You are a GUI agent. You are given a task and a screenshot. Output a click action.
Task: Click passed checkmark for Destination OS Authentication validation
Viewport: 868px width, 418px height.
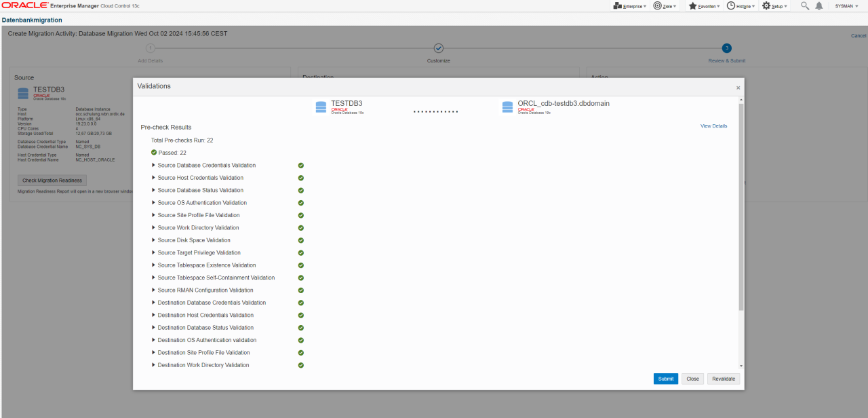[x=301, y=340]
